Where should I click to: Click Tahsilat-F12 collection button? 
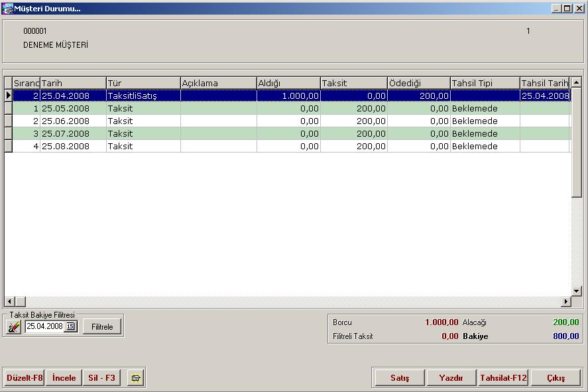tap(503, 378)
